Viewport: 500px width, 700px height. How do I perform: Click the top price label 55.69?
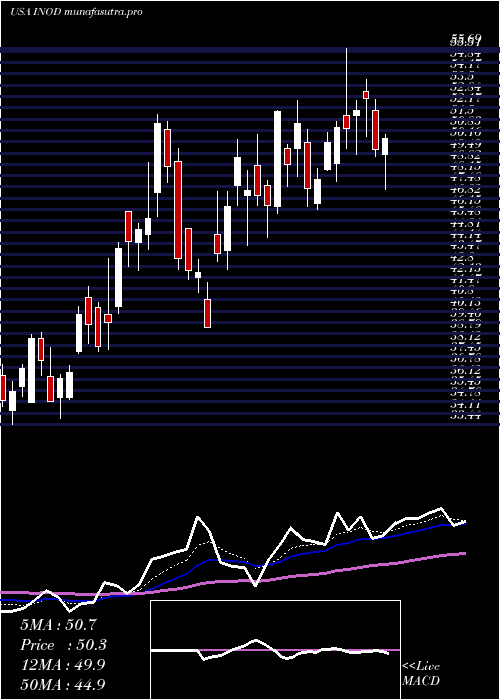[x=465, y=40]
